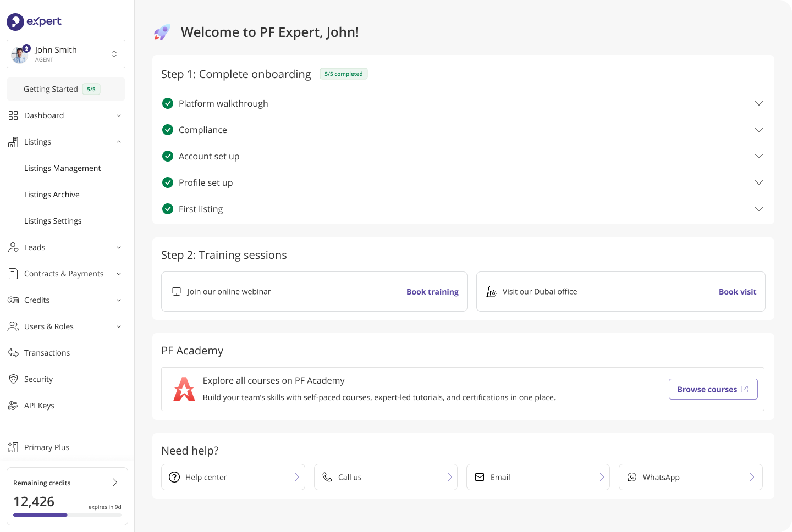792x532 pixels.
Task: Click the Listings building icon
Action: (x=13, y=142)
